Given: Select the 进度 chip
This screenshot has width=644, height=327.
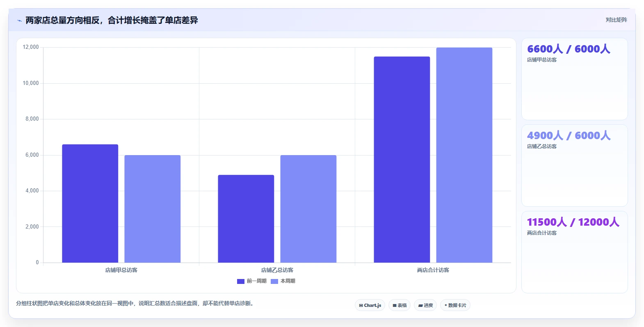Looking at the screenshot, I should coord(425,305).
